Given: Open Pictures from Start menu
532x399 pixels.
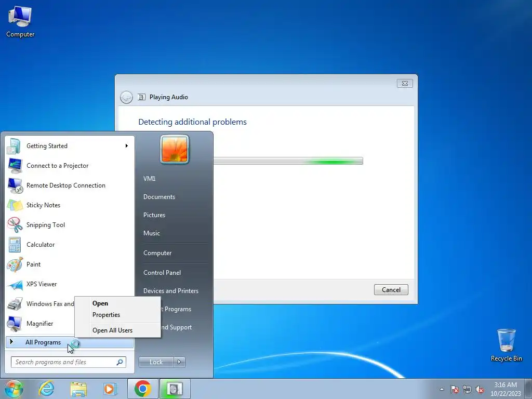Looking at the screenshot, I should (x=154, y=215).
